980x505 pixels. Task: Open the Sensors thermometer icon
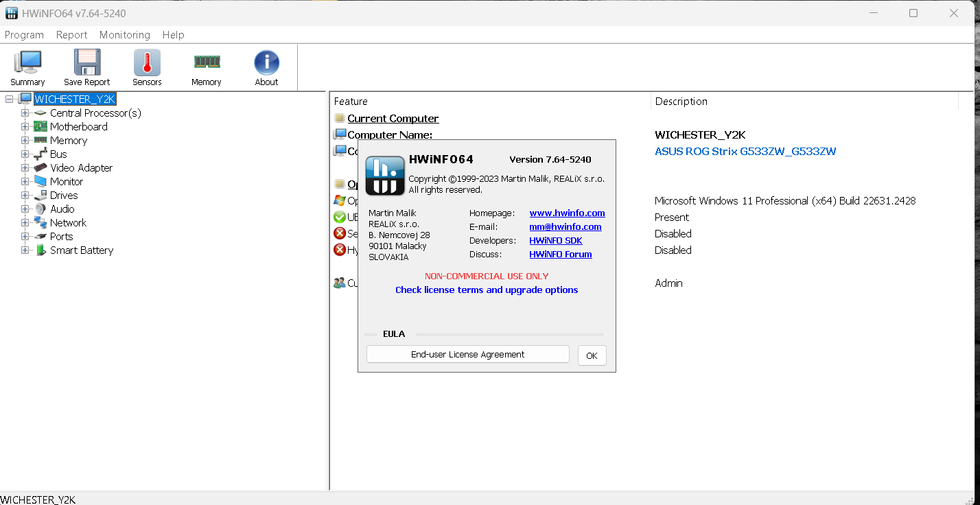(147, 62)
